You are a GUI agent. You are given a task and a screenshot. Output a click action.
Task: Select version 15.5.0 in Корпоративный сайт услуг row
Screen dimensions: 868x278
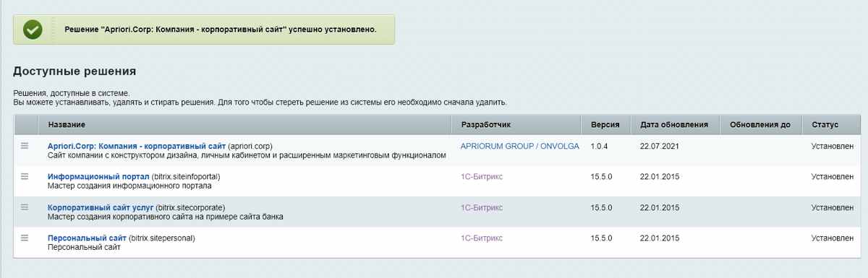pyautogui.click(x=602, y=207)
